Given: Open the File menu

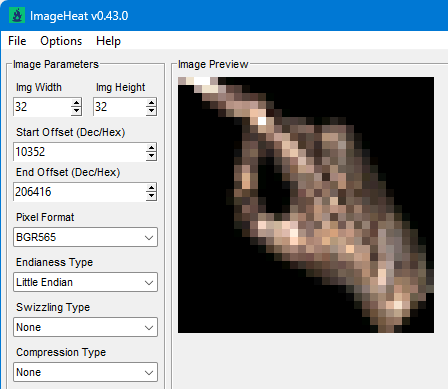Looking at the screenshot, I should (17, 41).
